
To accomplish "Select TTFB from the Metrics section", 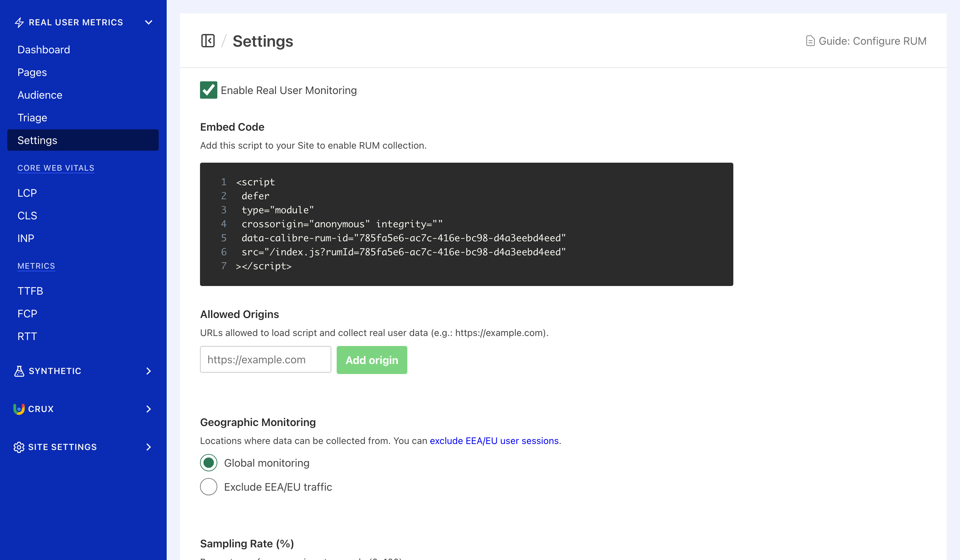I will [30, 291].
